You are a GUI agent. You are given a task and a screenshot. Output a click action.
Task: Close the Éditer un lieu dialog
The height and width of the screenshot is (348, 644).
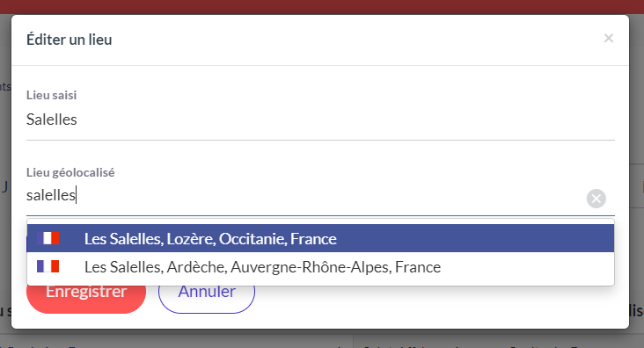(x=608, y=38)
